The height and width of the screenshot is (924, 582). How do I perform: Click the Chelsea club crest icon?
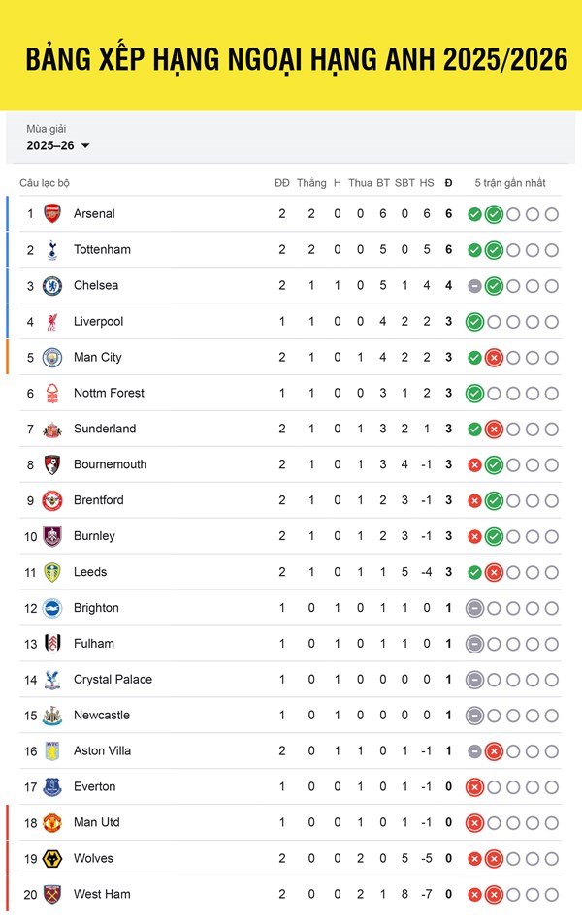point(52,285)
